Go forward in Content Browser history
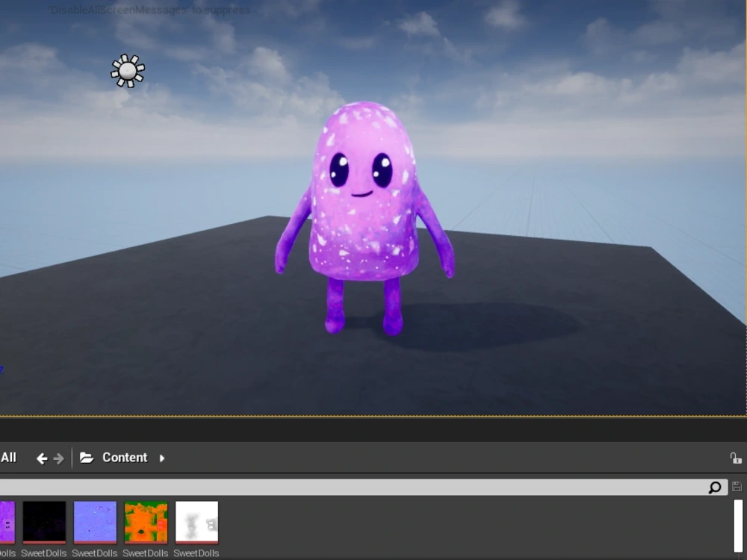 tap(59, 458)
